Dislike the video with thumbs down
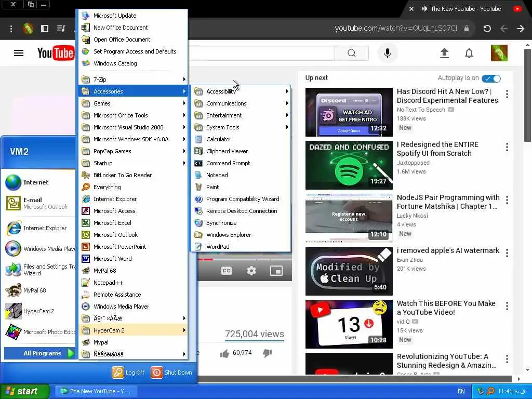The image size is (532, 399). coord(268,353)
